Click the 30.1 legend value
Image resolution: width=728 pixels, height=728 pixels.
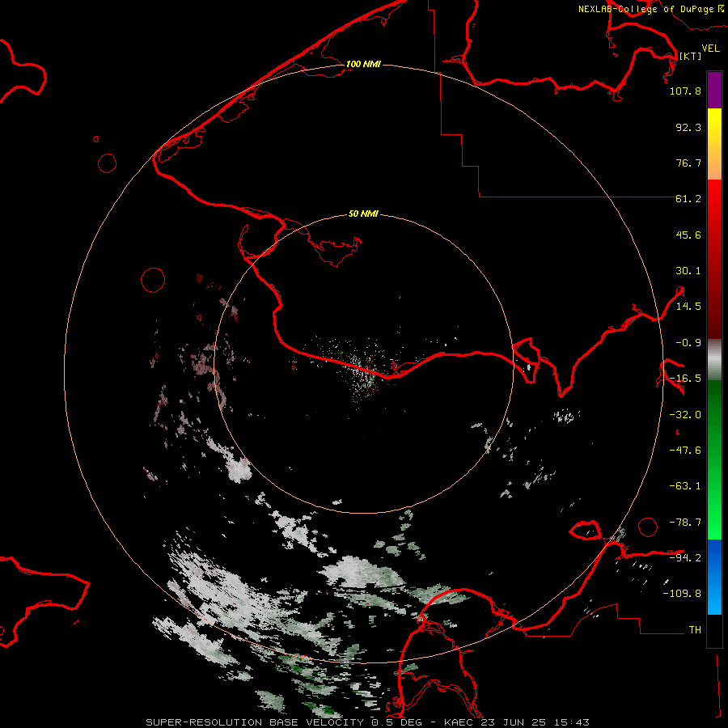tap(688, 271)
